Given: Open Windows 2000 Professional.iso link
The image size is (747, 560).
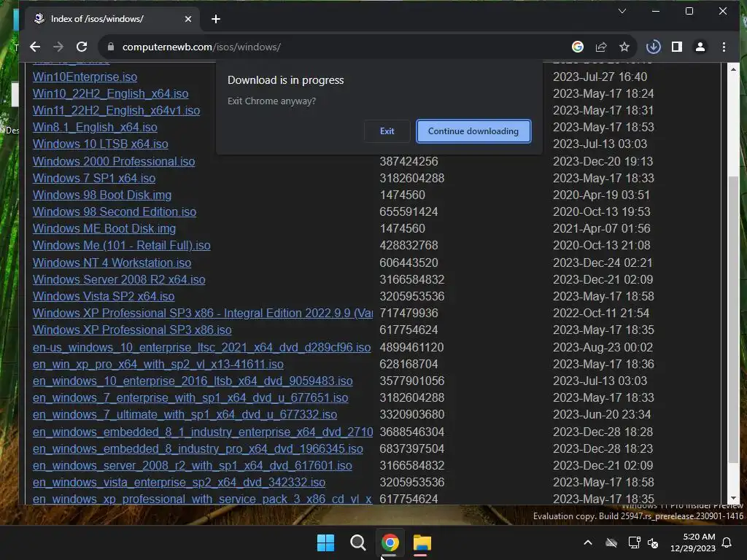Looking at the screenshot, I should 113,161.
